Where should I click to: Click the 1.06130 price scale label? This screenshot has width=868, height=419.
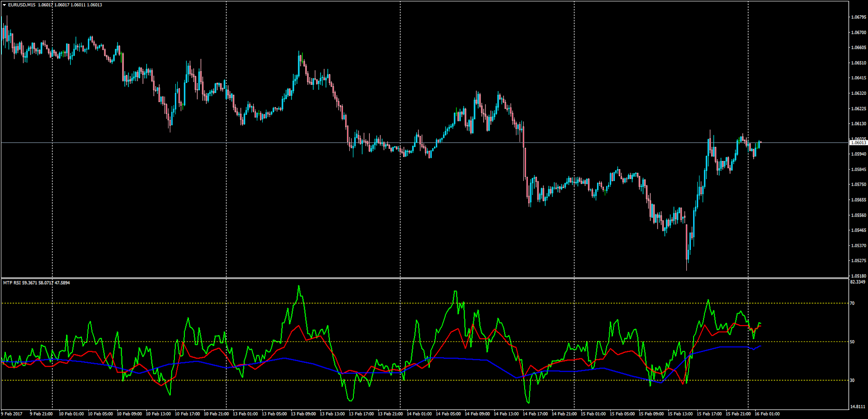click(x=858, y=124)
